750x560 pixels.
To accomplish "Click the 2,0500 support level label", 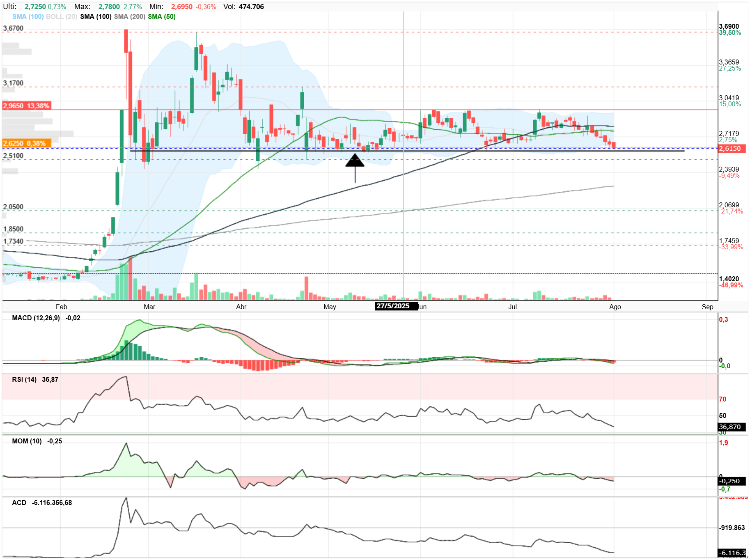I will pos(13,207).
